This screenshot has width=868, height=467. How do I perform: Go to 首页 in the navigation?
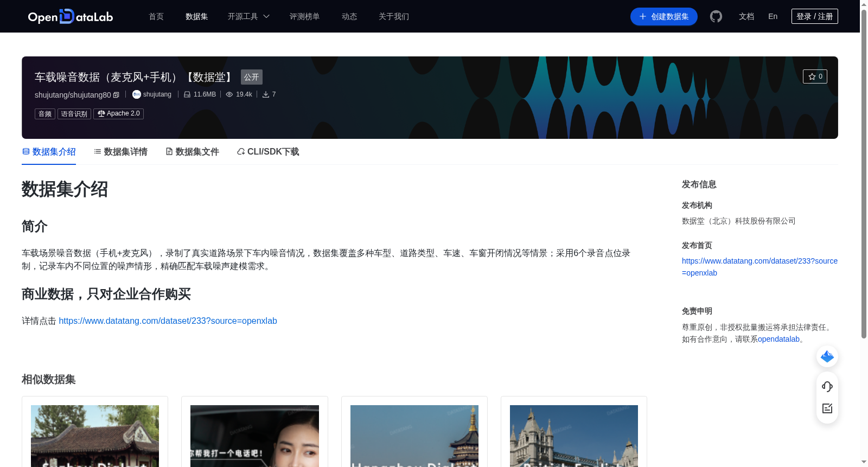pos(156,16)
